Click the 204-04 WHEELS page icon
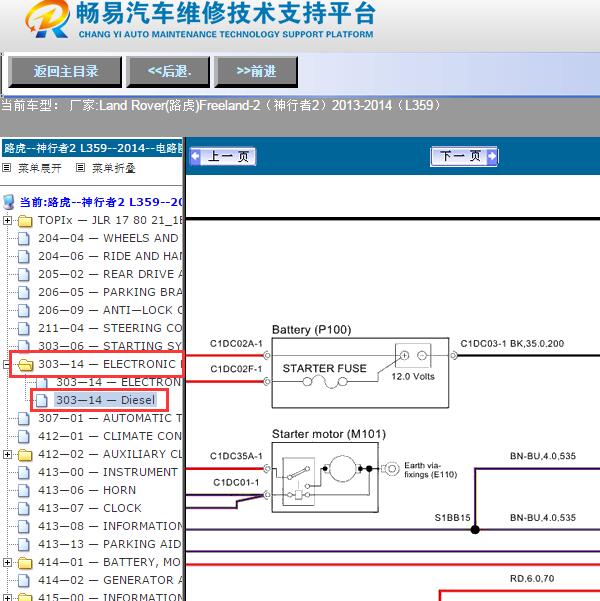 click(24, 239)
